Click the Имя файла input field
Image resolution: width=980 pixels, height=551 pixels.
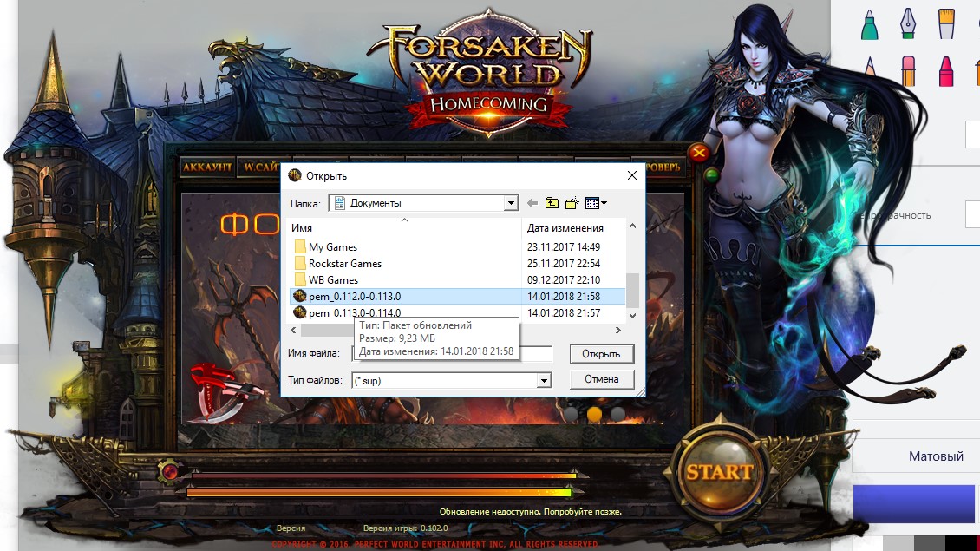451,353
